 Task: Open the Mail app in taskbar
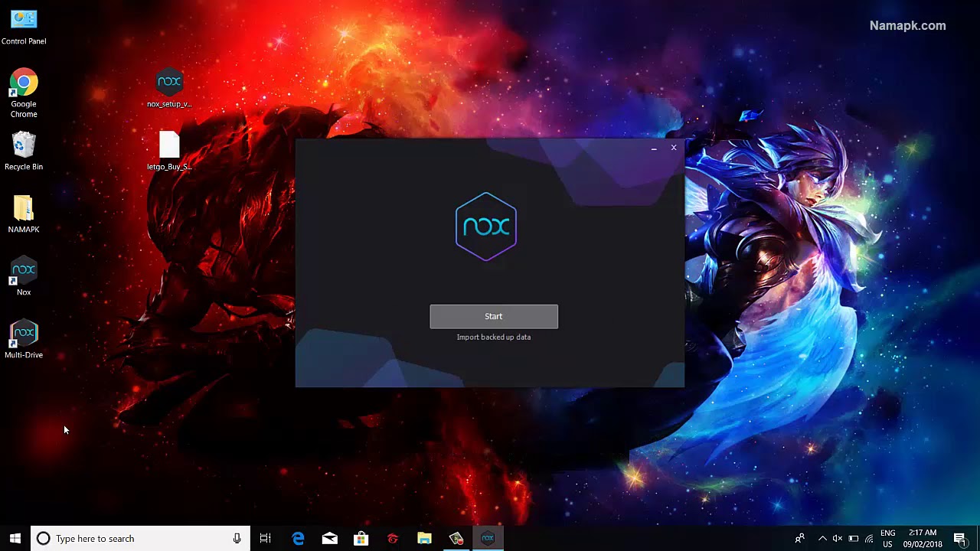[x=330, y=539]
